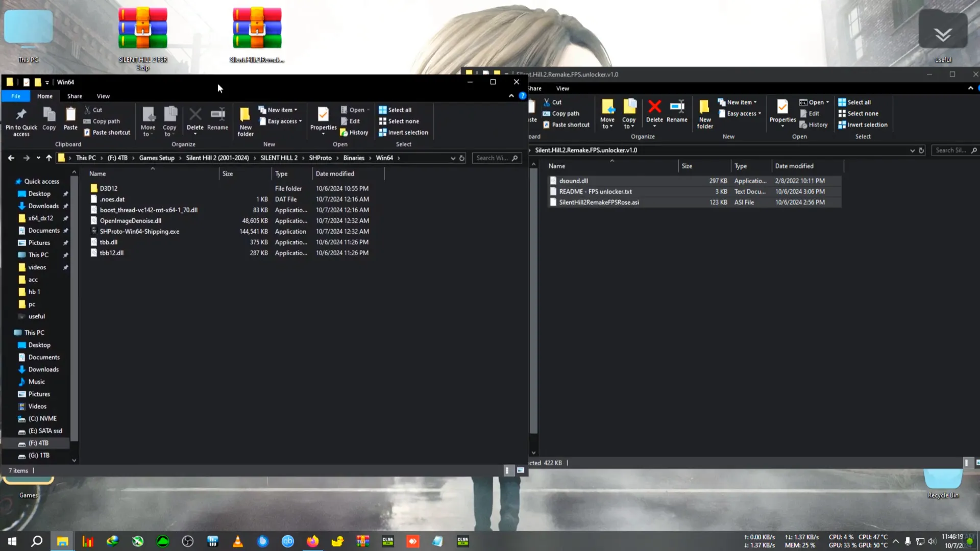Open View tab in FPS unlocker window
Image resolution: width=980 pixels, height=551 pixels.
pos(562,88)
